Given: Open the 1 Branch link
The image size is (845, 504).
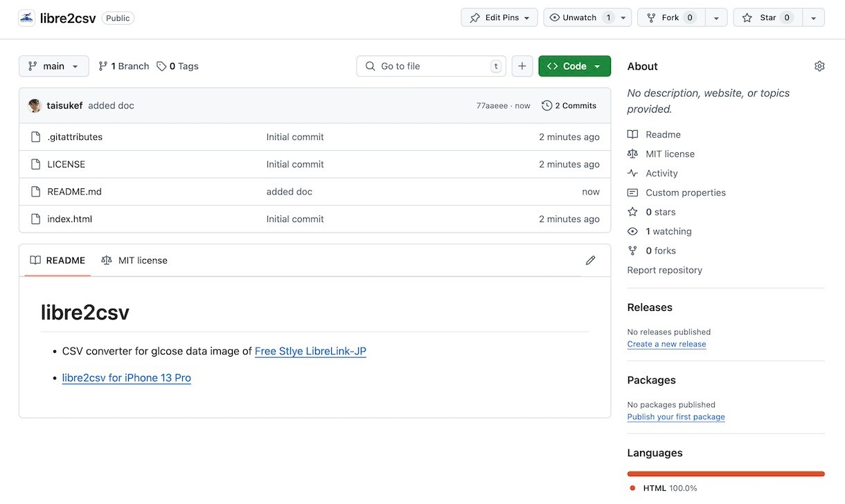Looking at the screenshot, I should click(x=124, y=66).
